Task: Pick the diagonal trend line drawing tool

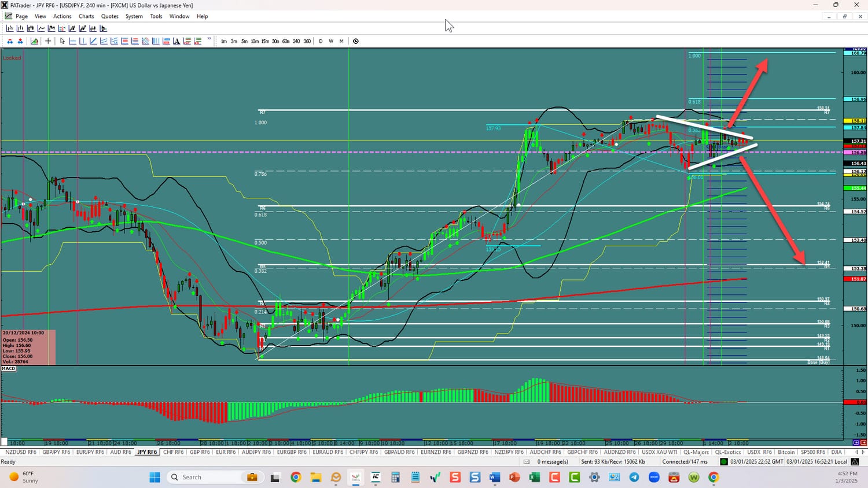Action: [x=93, y=41]
